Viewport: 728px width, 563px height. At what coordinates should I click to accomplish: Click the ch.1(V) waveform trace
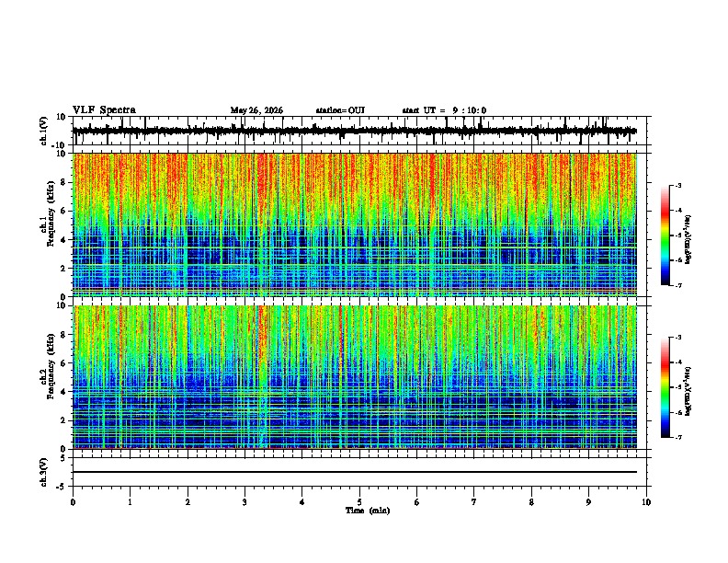click(354, 131)
